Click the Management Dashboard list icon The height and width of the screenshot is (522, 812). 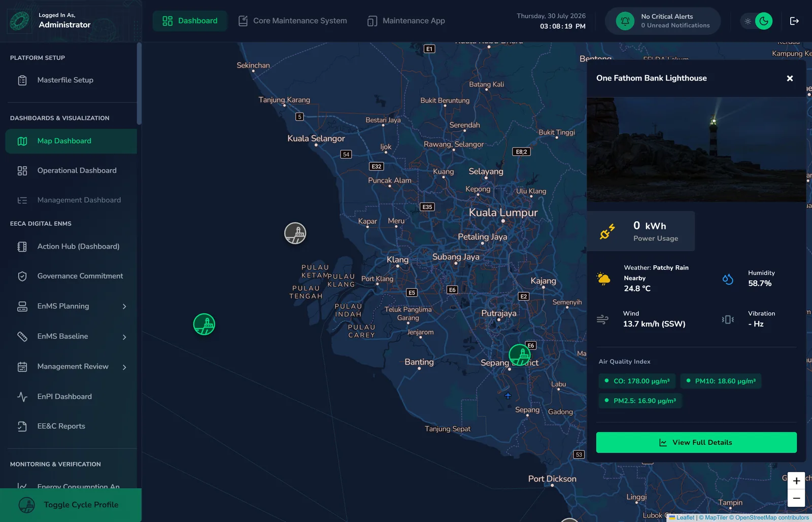(22, 200)
